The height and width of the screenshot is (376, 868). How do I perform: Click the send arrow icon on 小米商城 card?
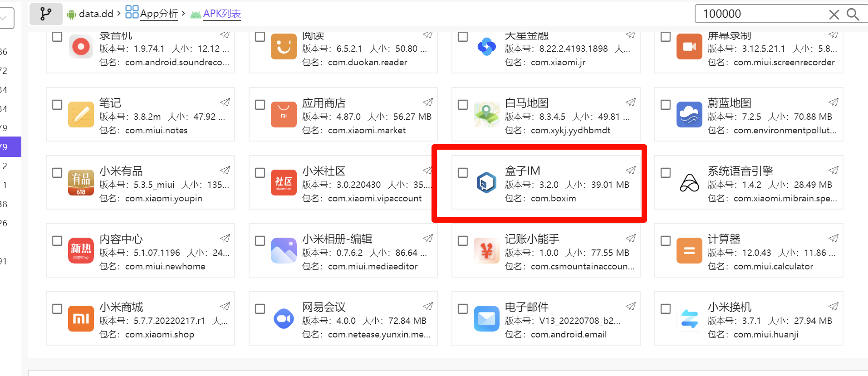pos(225,306)
